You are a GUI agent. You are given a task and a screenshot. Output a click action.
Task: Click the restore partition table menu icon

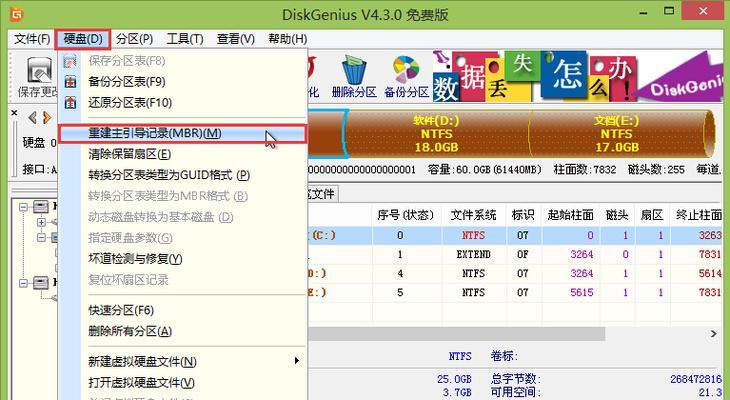70,102
